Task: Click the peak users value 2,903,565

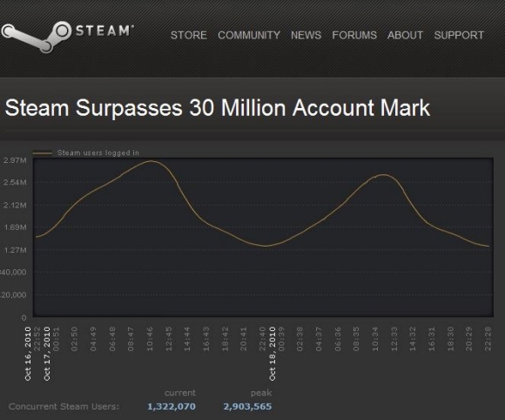Action: pyautogui.click(x=247, y=406)
